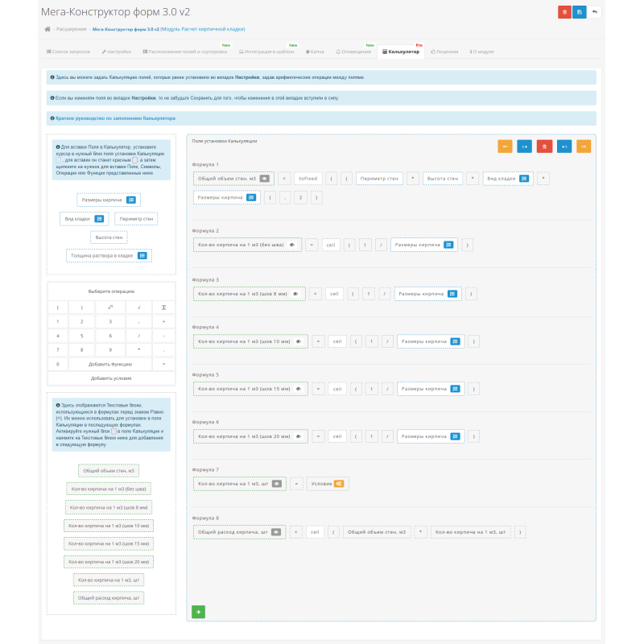The width and height of the screenshot is (644, 644).
Task: Click the blue save icon in page header
Action: (579, 12)
